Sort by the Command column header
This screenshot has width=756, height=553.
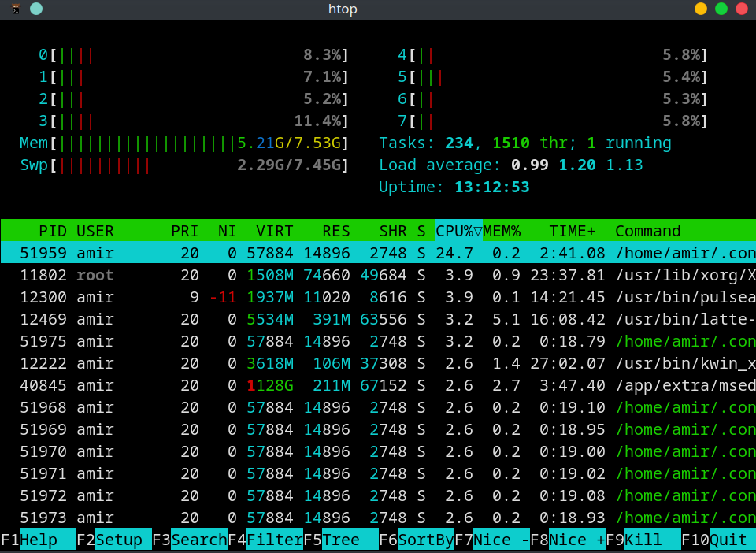[647, 231]
